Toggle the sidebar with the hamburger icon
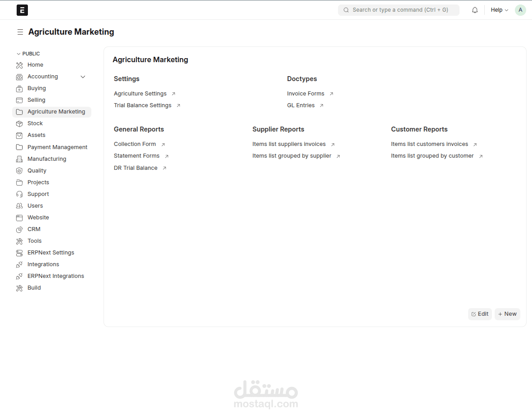The width and height of the screenshot is (532, 418). pos(20,32)
